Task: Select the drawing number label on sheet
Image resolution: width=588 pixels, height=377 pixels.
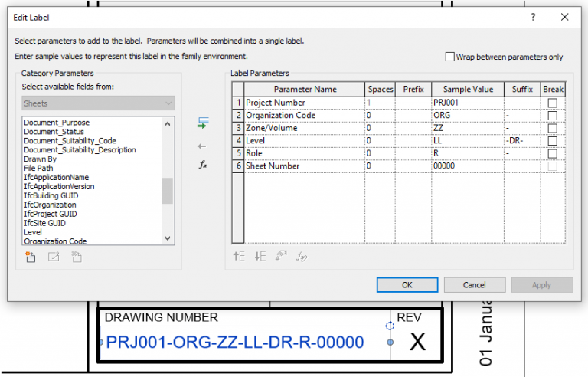Action: pyautogui.click(x=235, y=342)
